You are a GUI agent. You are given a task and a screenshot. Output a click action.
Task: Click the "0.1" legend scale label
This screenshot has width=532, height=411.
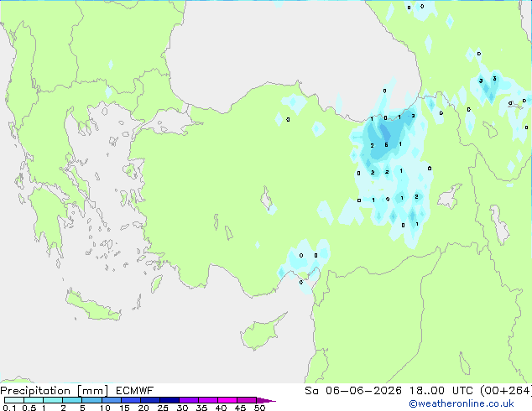click(x=9, y=408)
